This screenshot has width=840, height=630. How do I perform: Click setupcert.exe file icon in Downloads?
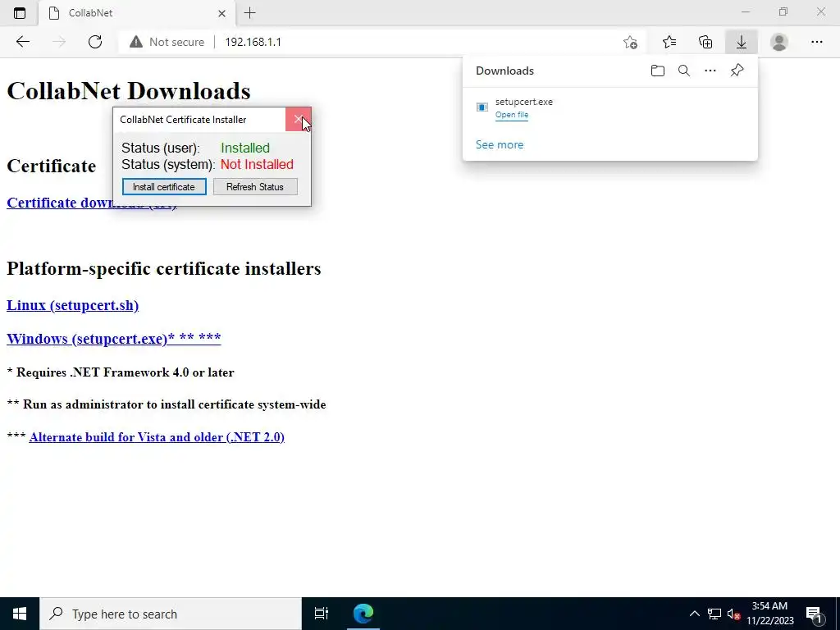(x=482, y=107)
